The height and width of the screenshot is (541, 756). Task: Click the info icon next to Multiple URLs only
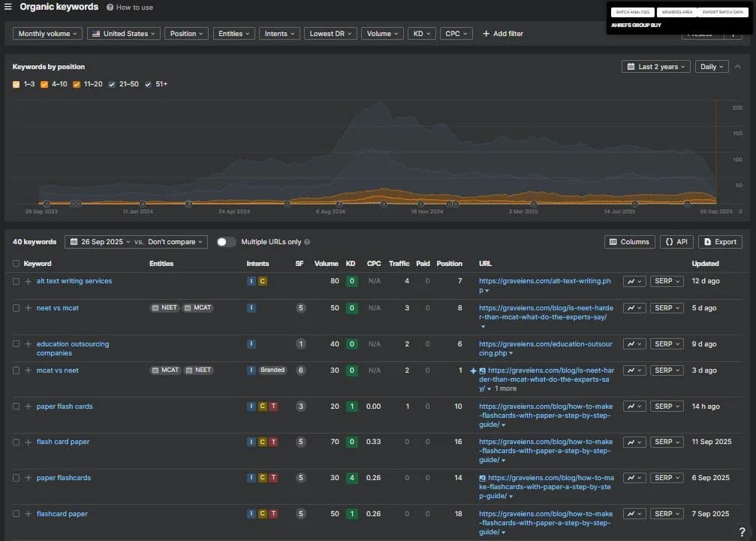point(307,242)
